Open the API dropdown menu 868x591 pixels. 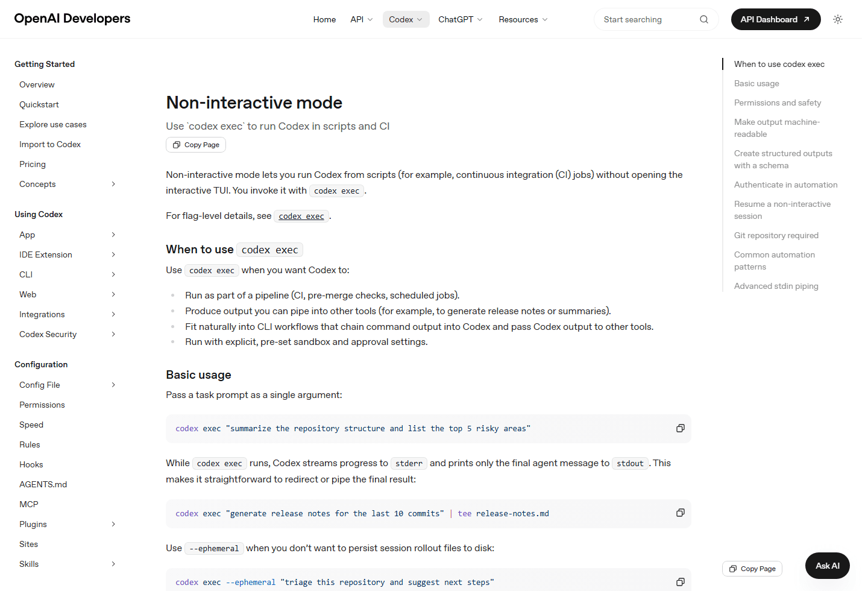362,19
